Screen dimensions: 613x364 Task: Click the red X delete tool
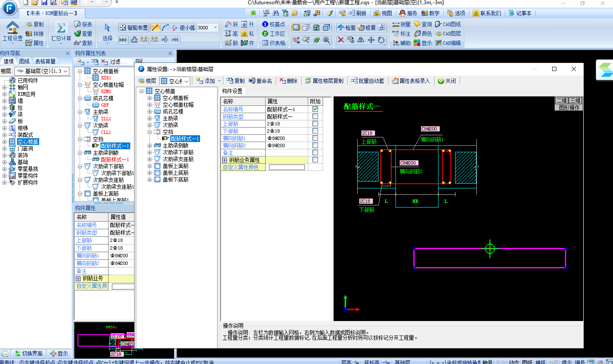click(x=341, y=40)
